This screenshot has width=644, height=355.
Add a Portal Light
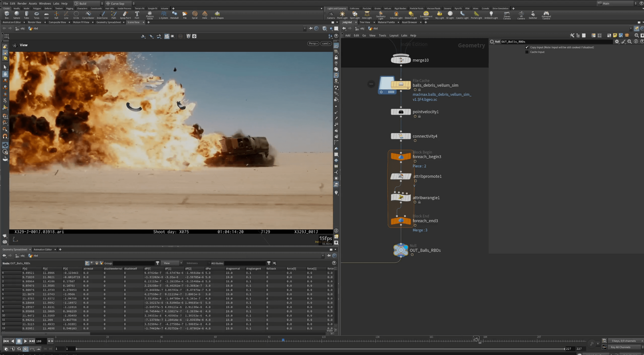click(x=476, y=15)
